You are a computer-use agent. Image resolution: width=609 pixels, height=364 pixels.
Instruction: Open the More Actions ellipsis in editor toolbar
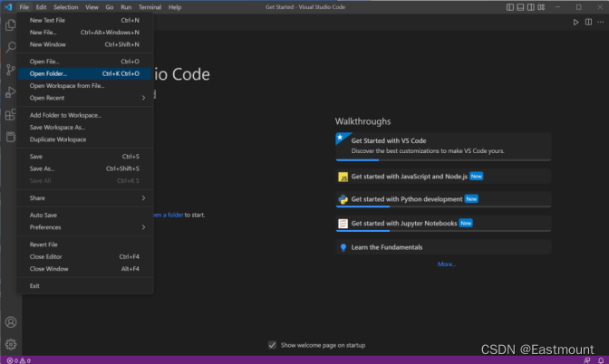pyautogui.click(x=601, y=22)
